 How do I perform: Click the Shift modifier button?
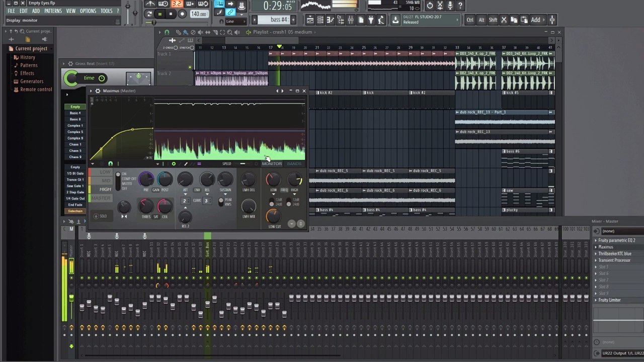[493, 20]
